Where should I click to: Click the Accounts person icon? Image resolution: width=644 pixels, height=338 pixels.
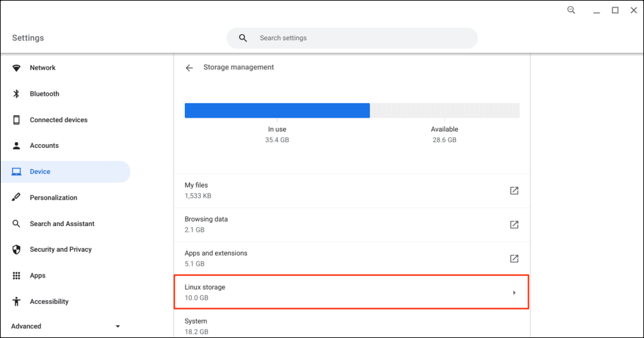coord(17,145)
